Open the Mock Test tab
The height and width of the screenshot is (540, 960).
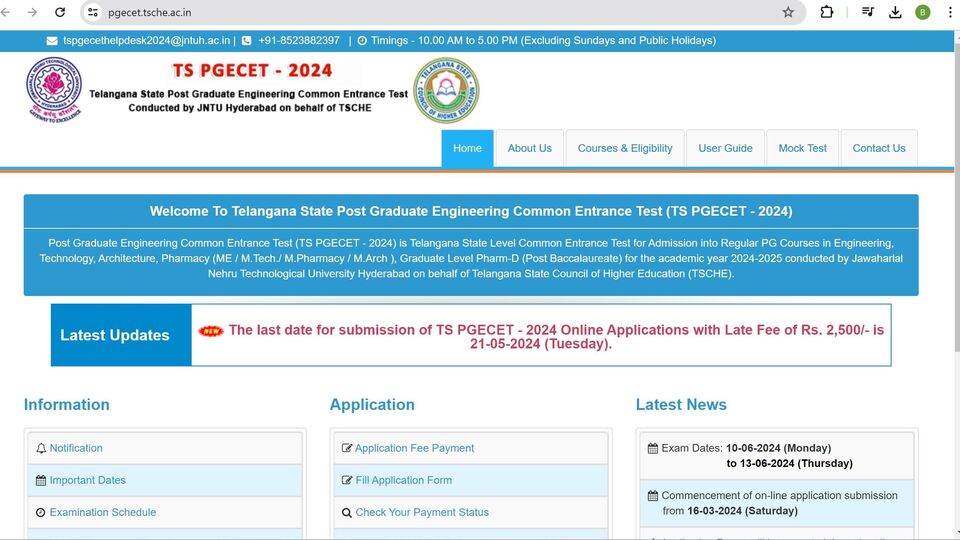tap(803, 148)
